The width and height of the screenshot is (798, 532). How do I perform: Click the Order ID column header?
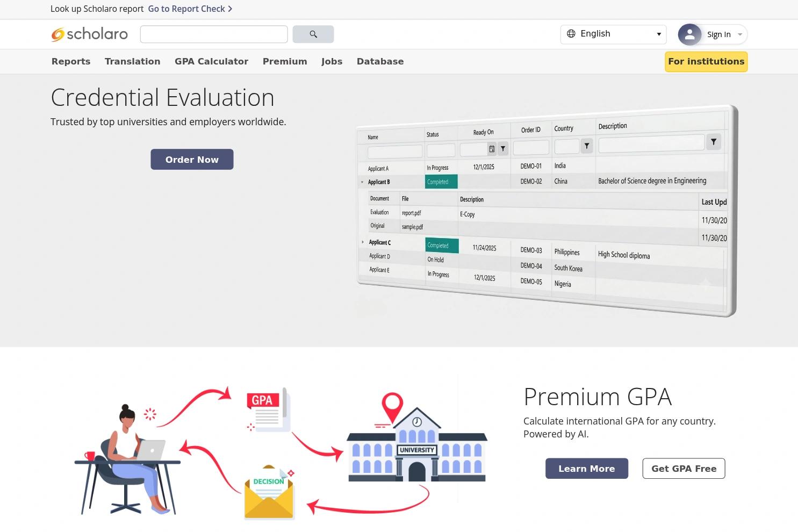pos(531,130)
